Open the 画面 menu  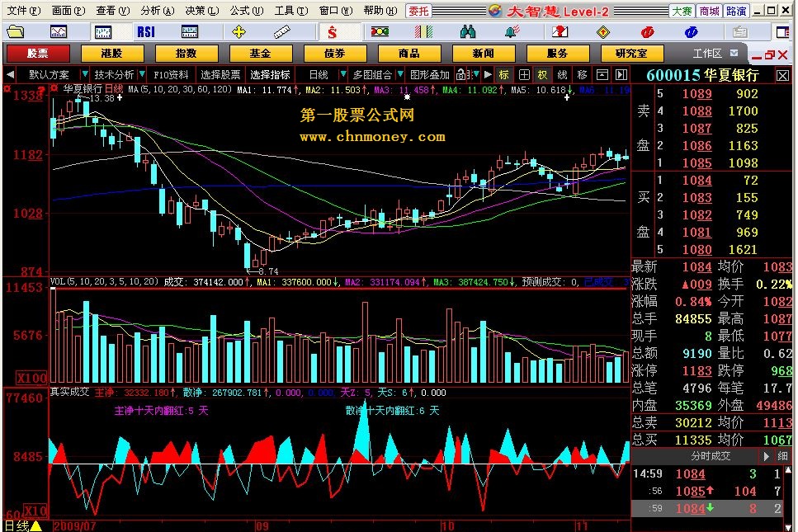tap(68, 10)
